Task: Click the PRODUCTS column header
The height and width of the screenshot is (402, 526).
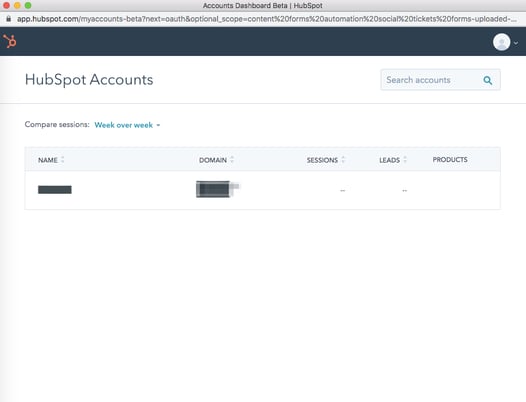Action: click(450, 160)
